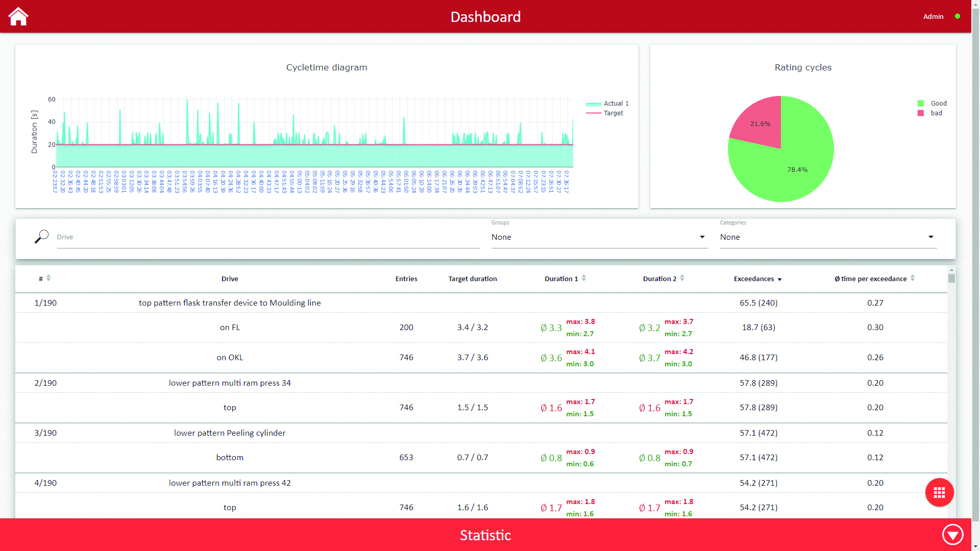Open the Statistic bottom panel
980x551 pixels.
(x=485, y=535)
